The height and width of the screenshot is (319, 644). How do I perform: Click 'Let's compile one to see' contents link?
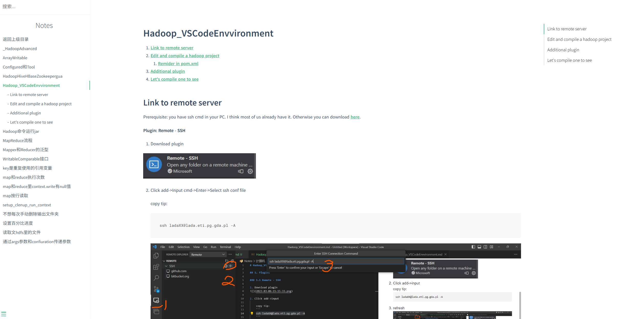coord(175,79)
